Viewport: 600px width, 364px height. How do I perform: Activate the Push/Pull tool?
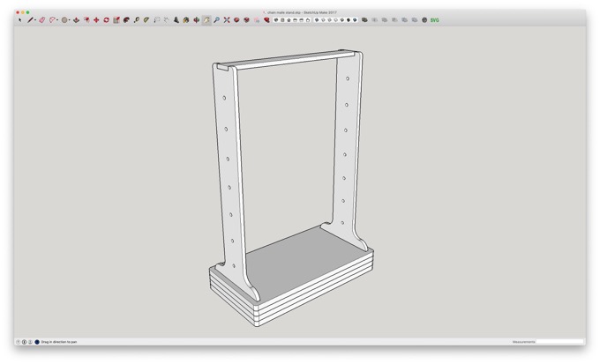(76, 20)
